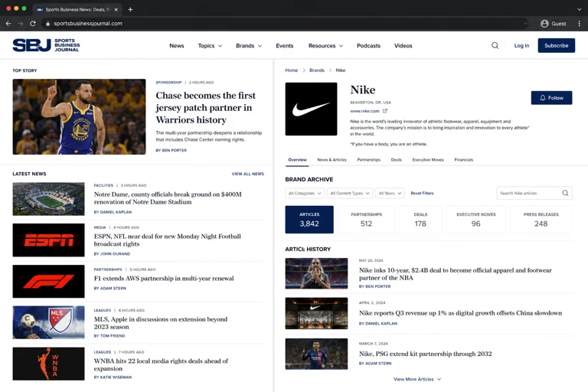Viewport: 588px width, 392px height.
Task: Open the WNBA logo thumbnail
Action: point(48,364)
